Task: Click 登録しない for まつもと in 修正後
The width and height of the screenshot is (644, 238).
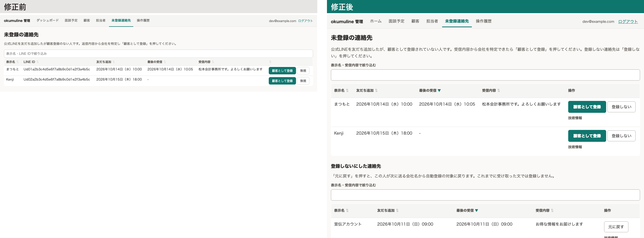Action: pos(621,107)
